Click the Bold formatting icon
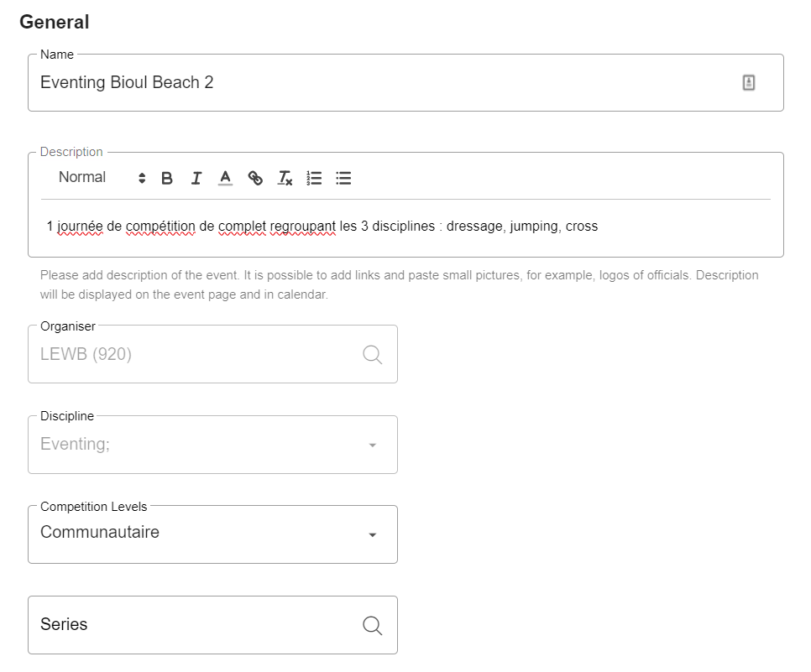The height and width of the screenshot is (672, 811). click(x=167, y=178)
